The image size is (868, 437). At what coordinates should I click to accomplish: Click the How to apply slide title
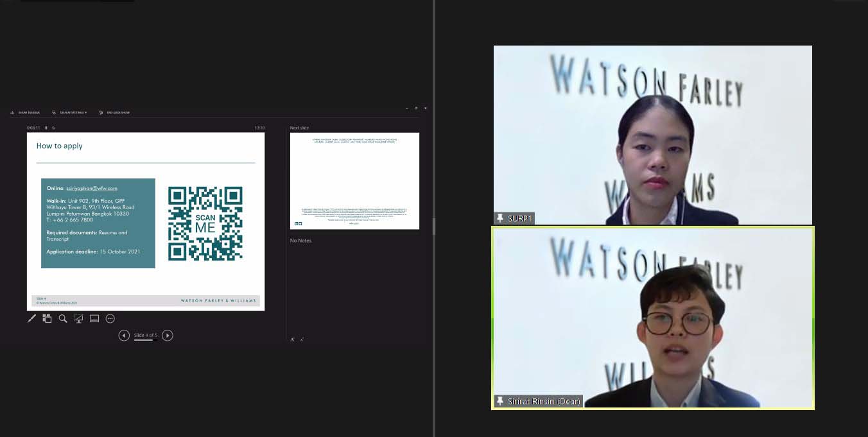pyautogui.click(x=60, y=146)
